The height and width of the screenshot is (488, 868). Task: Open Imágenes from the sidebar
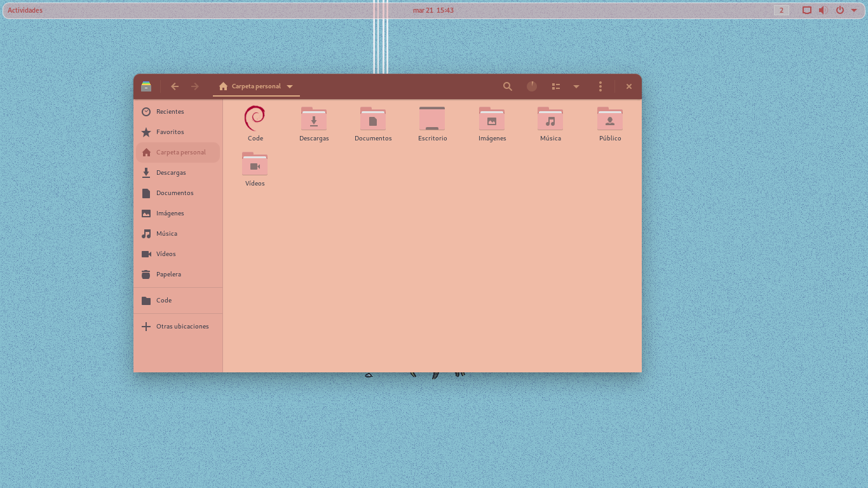click(x=178, y=213)
